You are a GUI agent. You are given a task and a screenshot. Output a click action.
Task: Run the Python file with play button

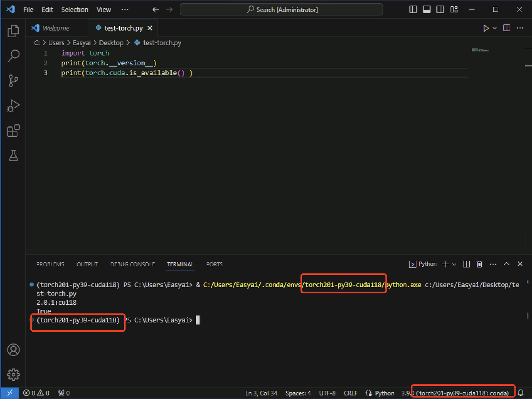pyautogui.click(x=486, y=28)
